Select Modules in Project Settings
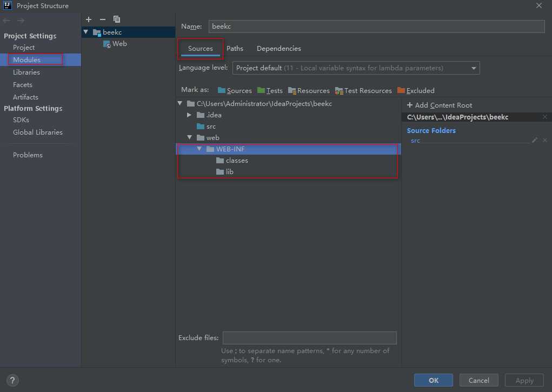Viewport: 552px width, 392px height. pos(26,59)
